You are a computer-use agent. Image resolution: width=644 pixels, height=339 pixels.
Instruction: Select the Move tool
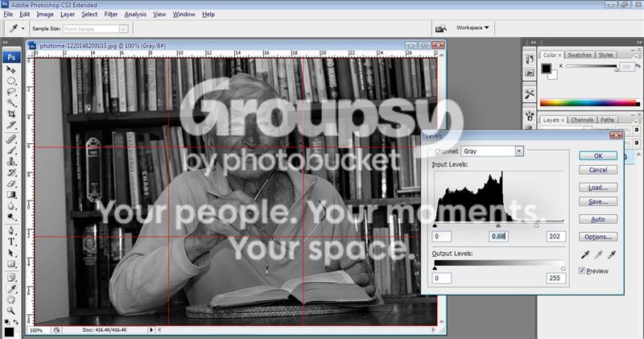point(11,69)
